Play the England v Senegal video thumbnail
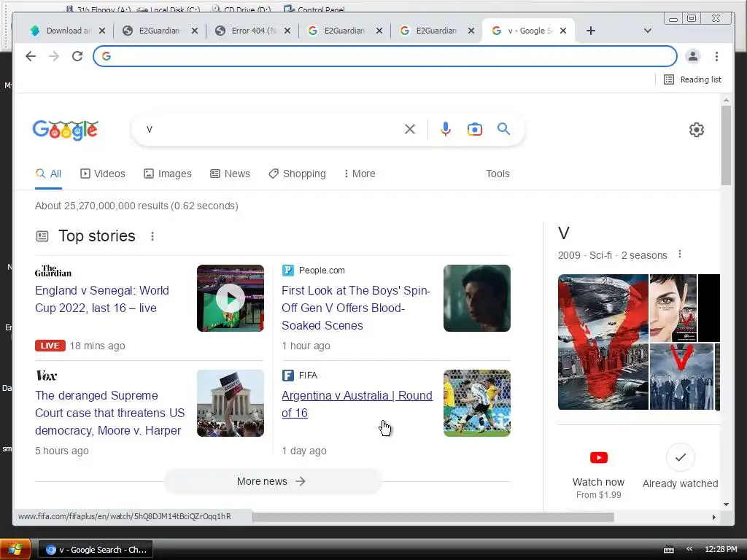 (x=231, y=298)
